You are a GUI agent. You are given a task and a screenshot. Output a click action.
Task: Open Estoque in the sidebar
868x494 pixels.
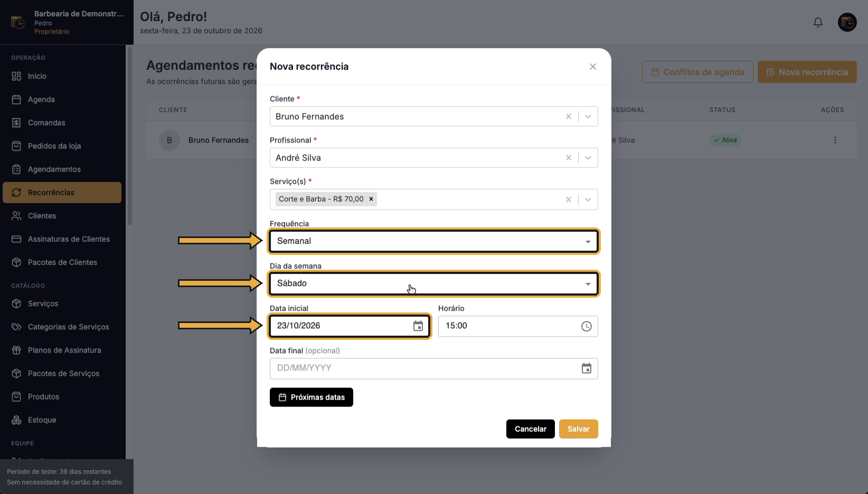click(x=62, y=420)
